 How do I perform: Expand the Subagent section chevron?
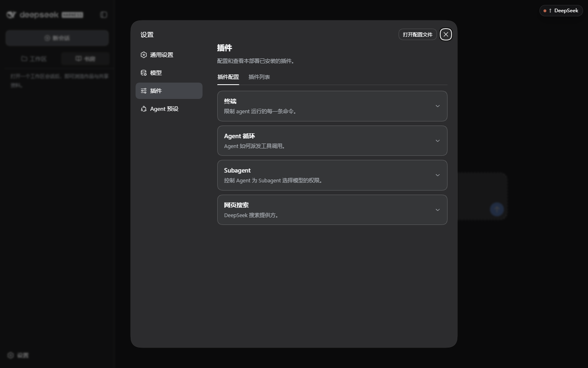pos(437,175)
